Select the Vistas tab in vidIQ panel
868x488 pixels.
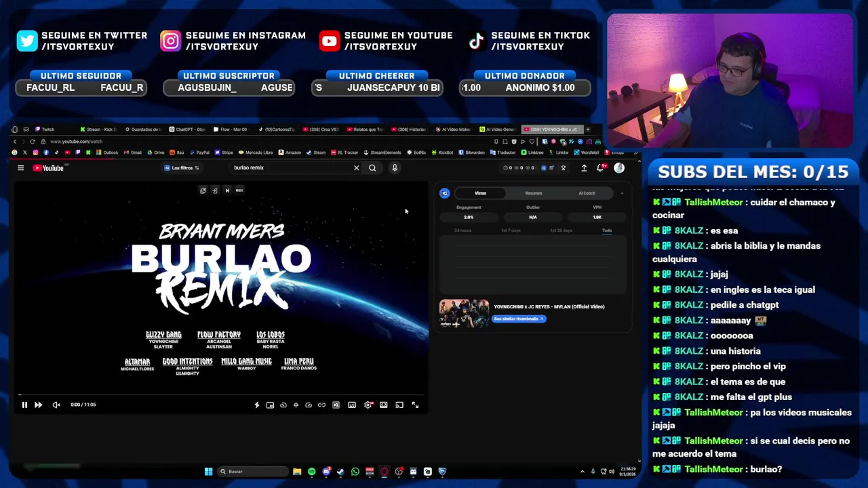[480, 193]
